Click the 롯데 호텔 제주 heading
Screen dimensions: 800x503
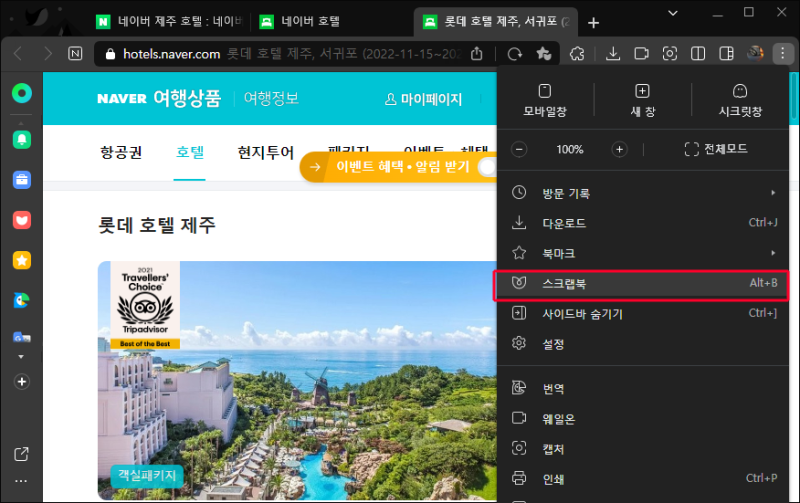[x=157, y=225]
